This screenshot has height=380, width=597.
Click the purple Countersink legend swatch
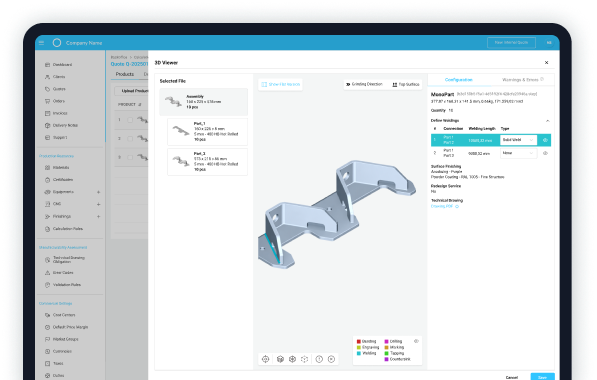click(x=386, y=359)
